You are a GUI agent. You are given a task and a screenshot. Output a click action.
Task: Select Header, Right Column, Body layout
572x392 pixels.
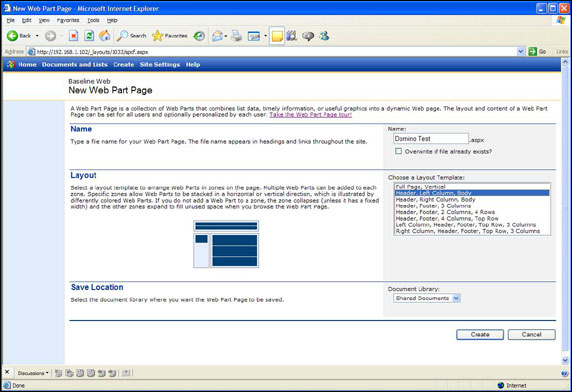[x=472, y=199]
